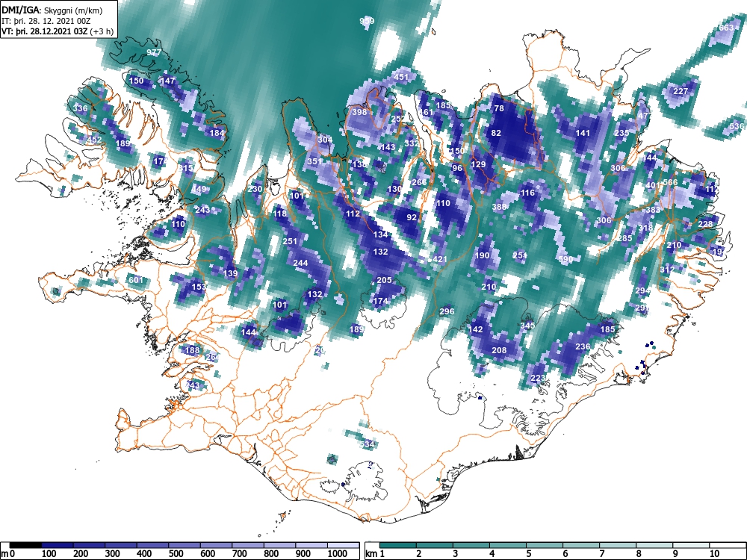This screenshot has height=560, width=747.
Task: Click the 383 visibility label
Action: [653, 210]
